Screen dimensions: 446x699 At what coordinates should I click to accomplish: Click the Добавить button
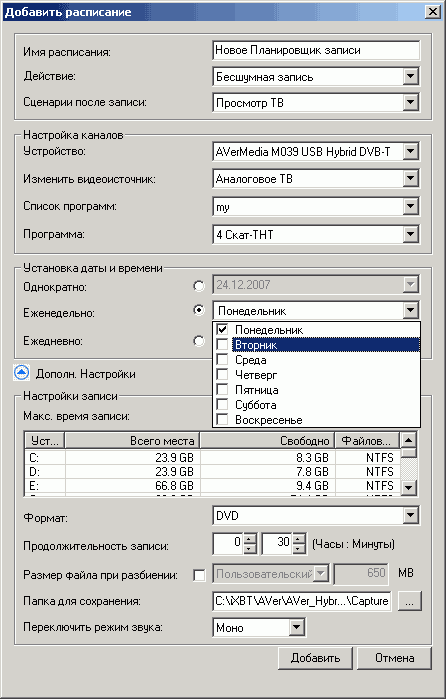pyautogui.click(x=315, y=658)
